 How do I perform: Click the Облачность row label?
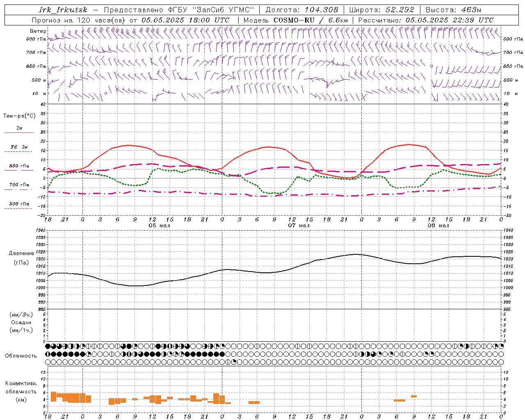point(21,356)
